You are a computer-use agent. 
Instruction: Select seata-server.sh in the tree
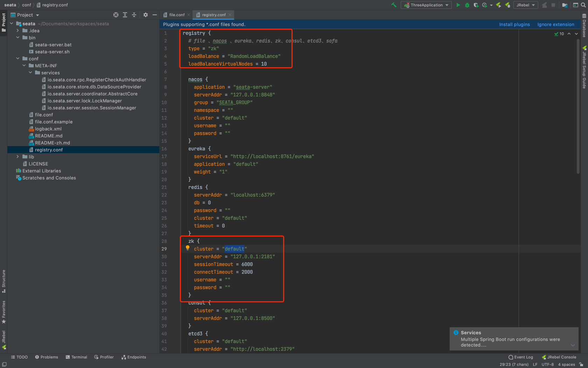pyautogui.click(x=52, y=52)
